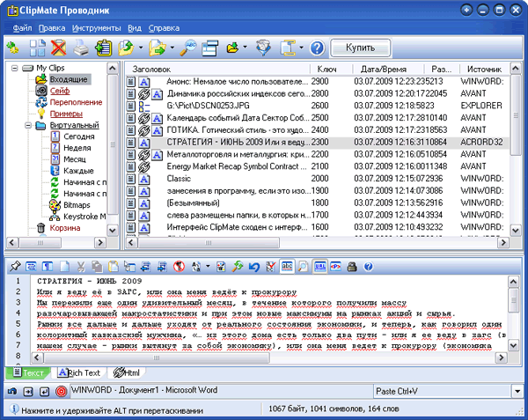Sort by the Ключ column header
Image resolution: width=528 pixels, height=420 pixels.
tap(330, 69)
